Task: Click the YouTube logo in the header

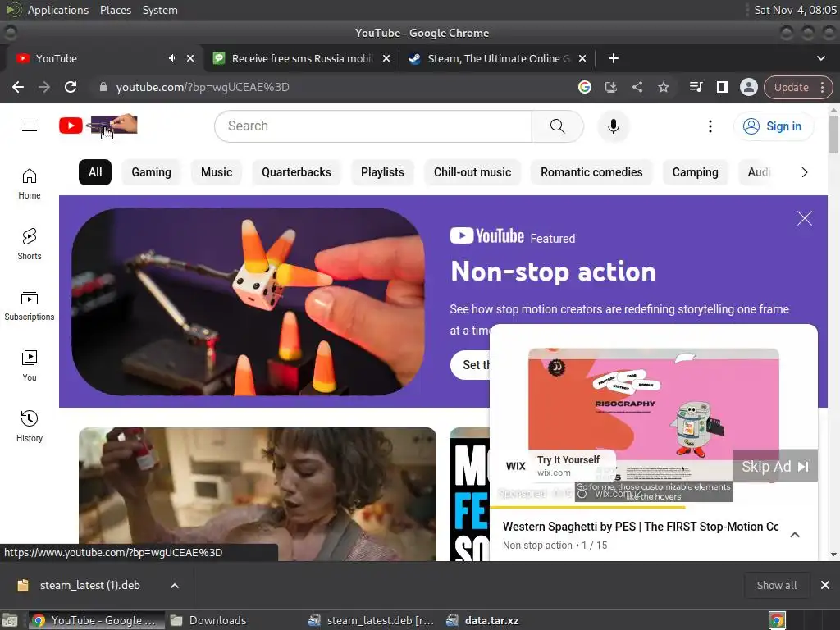Action: pyautogui.click(x=98, y=126)
